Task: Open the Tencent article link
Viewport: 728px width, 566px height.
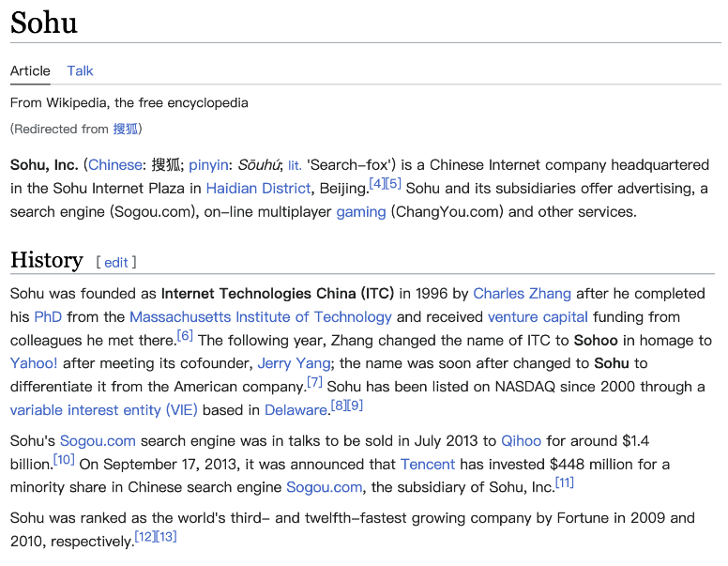Action: pos(428,464)
